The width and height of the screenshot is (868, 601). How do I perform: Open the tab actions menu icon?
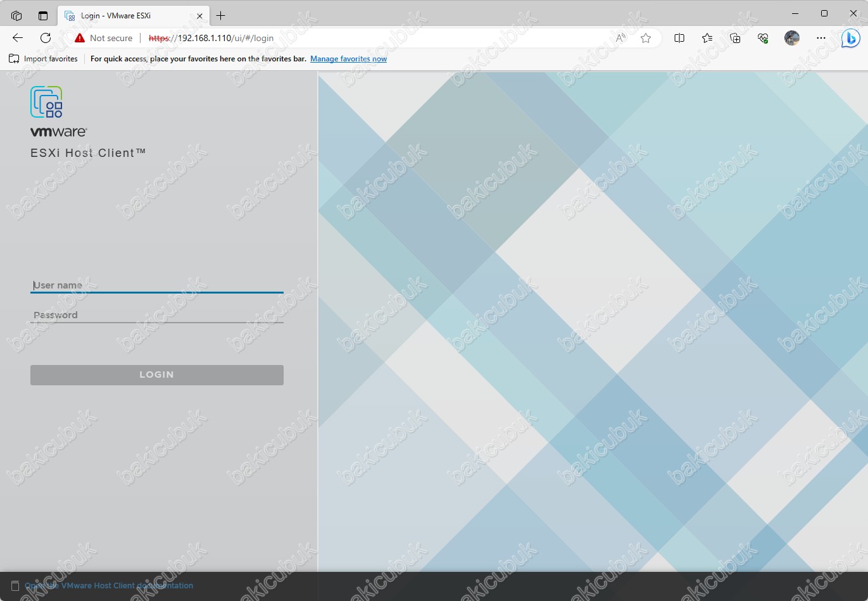[x=43, y=15]
